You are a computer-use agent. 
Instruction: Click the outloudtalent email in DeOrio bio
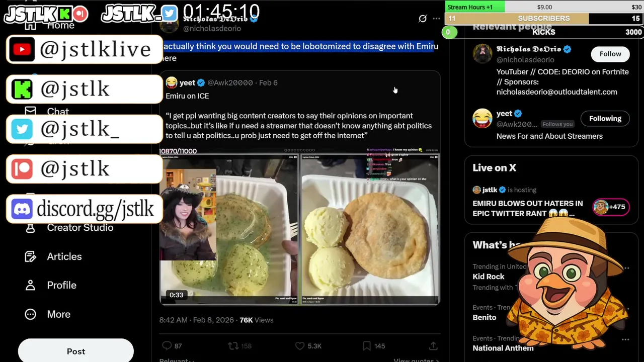pos(557,92)
